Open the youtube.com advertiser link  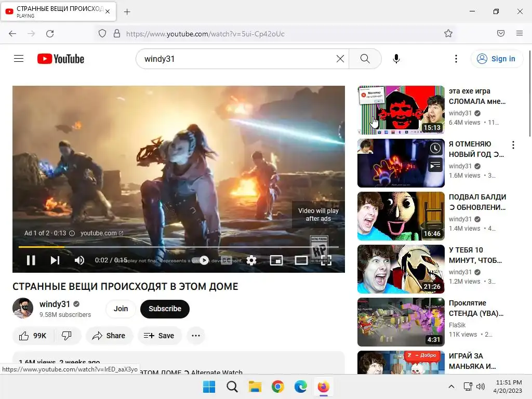pyautogui.click(x=101, y=233)
